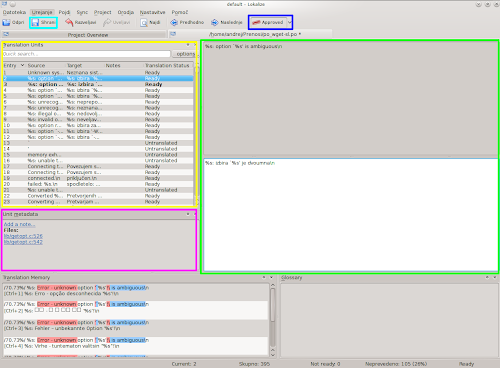Click the Translation Units list vertical scrollbar
Viewport: 500px width, 368px height.
[196, 133]
